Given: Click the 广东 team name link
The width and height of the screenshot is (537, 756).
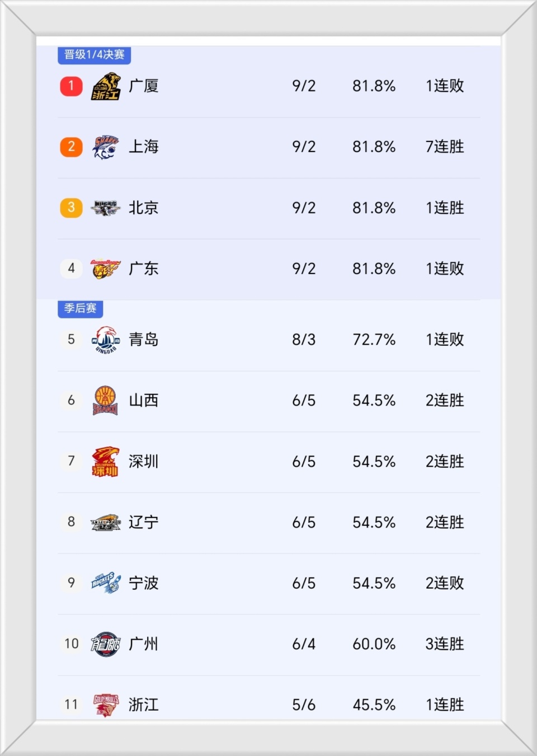Looking at the screenshot, I should [144, 269].
